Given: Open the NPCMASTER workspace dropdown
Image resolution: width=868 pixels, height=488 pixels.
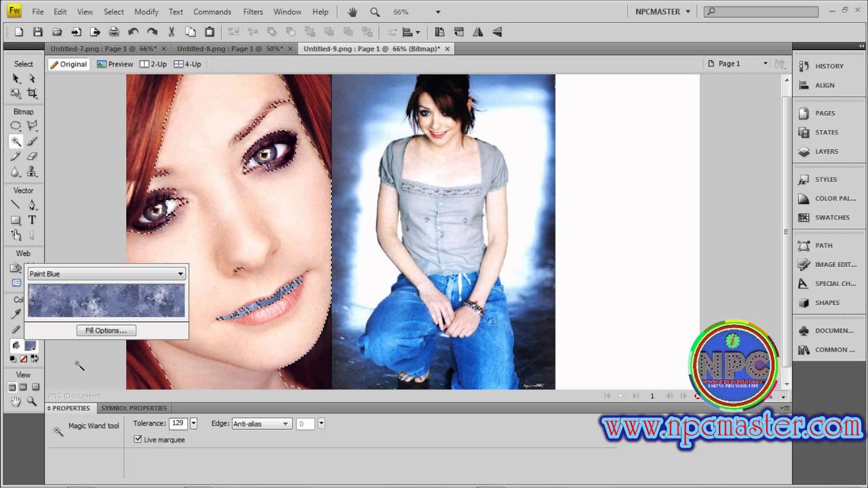Looking at the screenshot, I should click(x=663, y=12).
